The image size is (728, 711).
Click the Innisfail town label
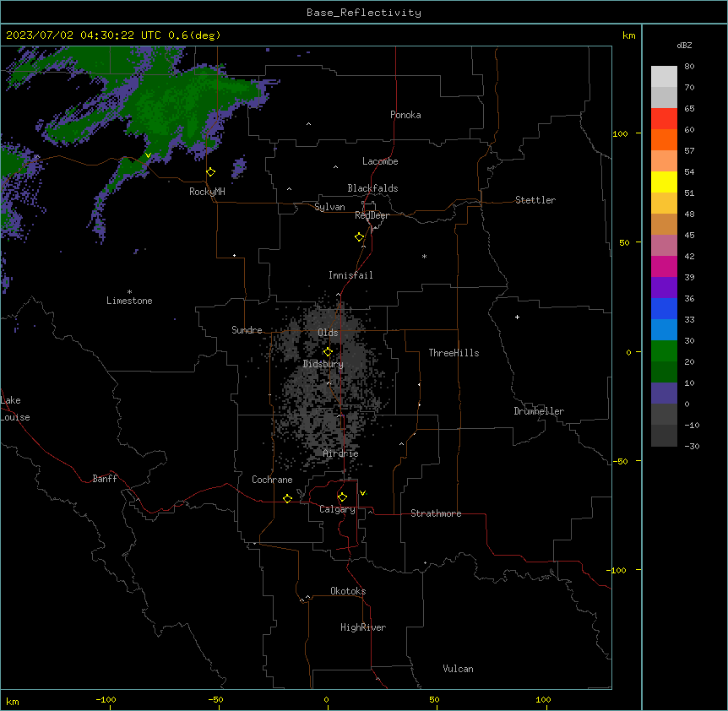tap(350, 275)
